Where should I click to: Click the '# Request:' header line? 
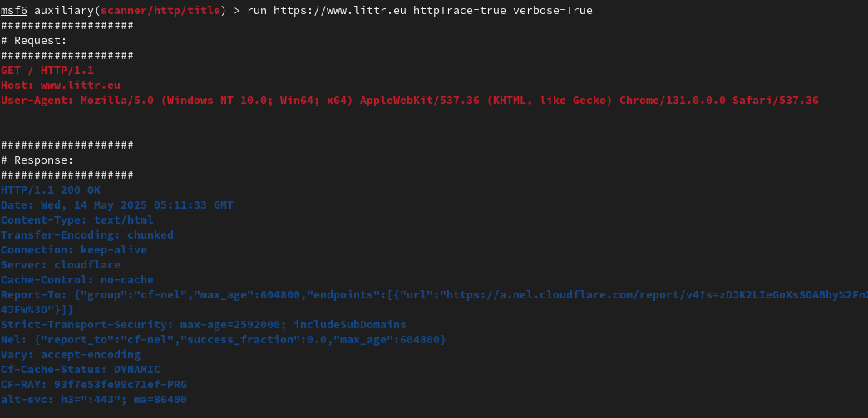[34, 41]
